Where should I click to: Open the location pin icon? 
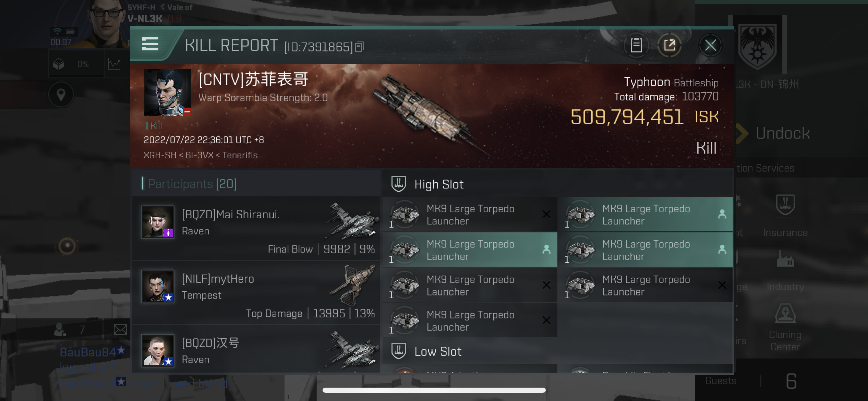point(61,95)
